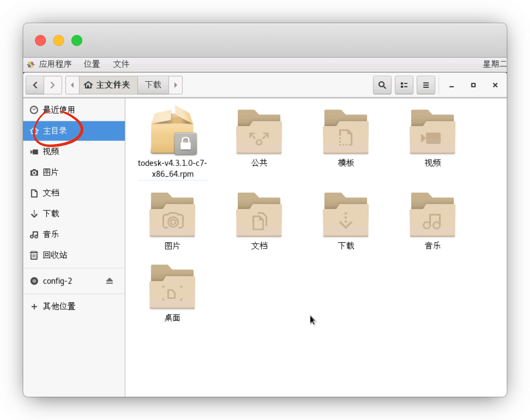Image resolution: width=530 pixels, height=420 pixels.
Task: Select todesk rpm package file
Action: (x=172, y=132)
